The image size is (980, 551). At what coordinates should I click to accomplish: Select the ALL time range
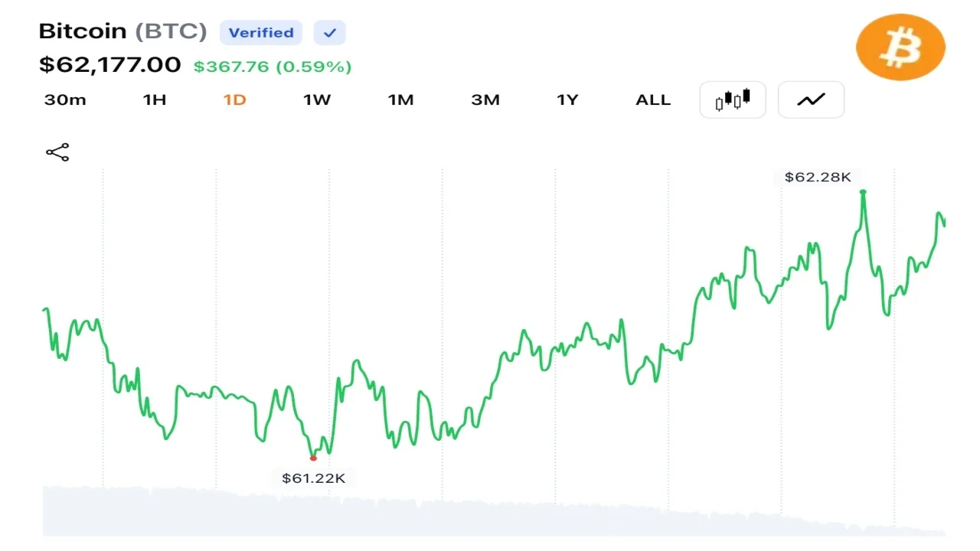(x=653, y=100)
